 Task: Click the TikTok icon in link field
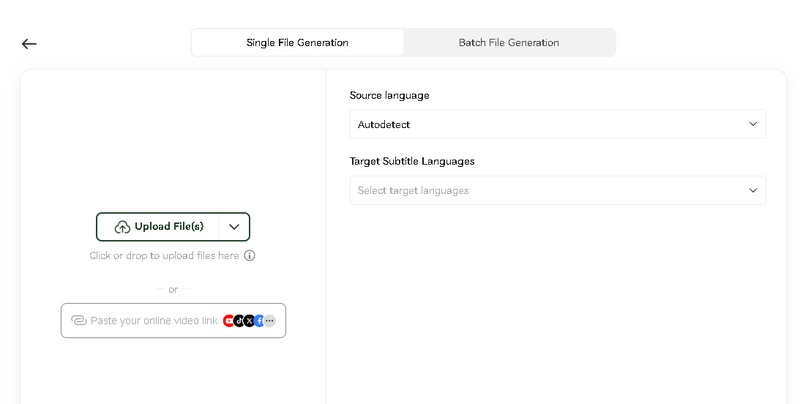coord(239,321)
